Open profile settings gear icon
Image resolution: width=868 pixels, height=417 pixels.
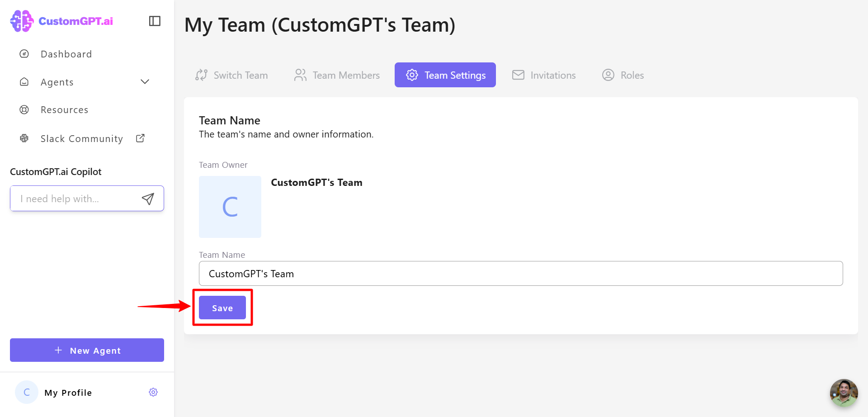pos(153,392)
